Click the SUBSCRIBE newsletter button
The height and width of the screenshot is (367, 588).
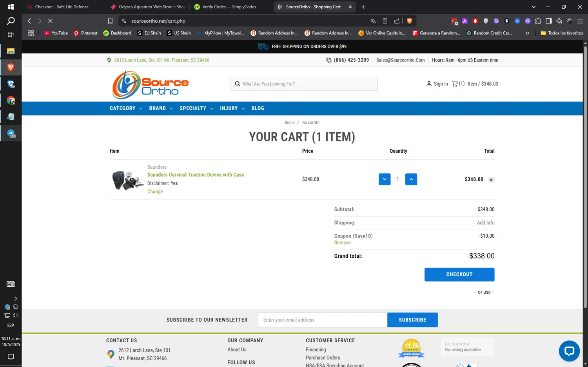tap(412, 320)
